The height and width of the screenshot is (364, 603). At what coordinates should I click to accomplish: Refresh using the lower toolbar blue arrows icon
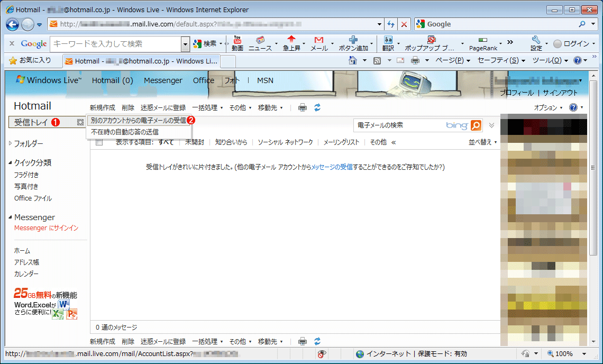tap(317, 341)
